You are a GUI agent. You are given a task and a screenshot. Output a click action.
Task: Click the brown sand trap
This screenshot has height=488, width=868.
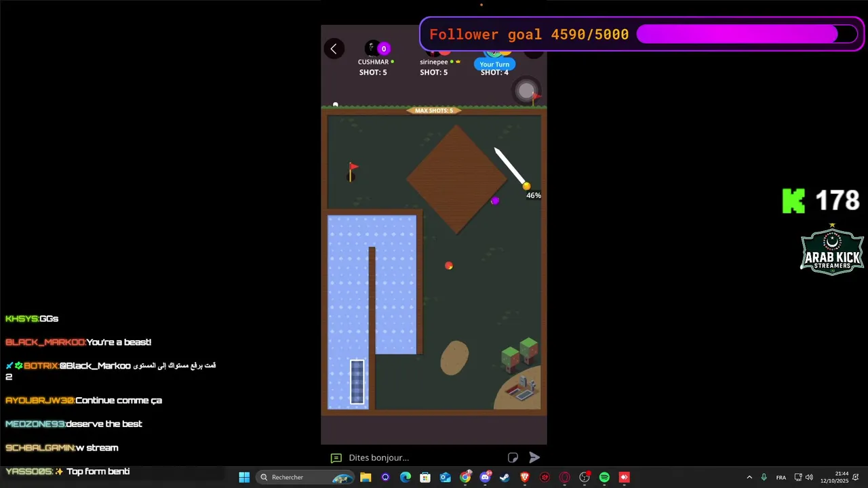tap(454, 358)
